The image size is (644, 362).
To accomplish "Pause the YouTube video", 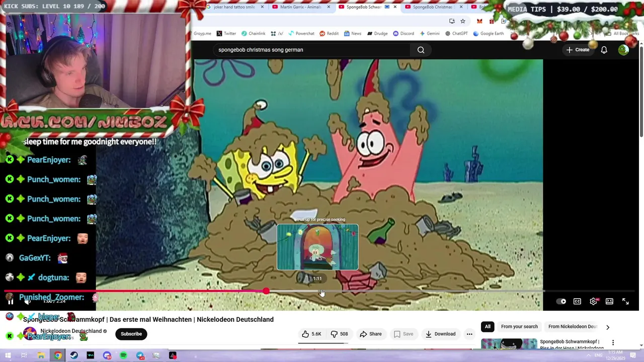I will [x=10, y=302].
